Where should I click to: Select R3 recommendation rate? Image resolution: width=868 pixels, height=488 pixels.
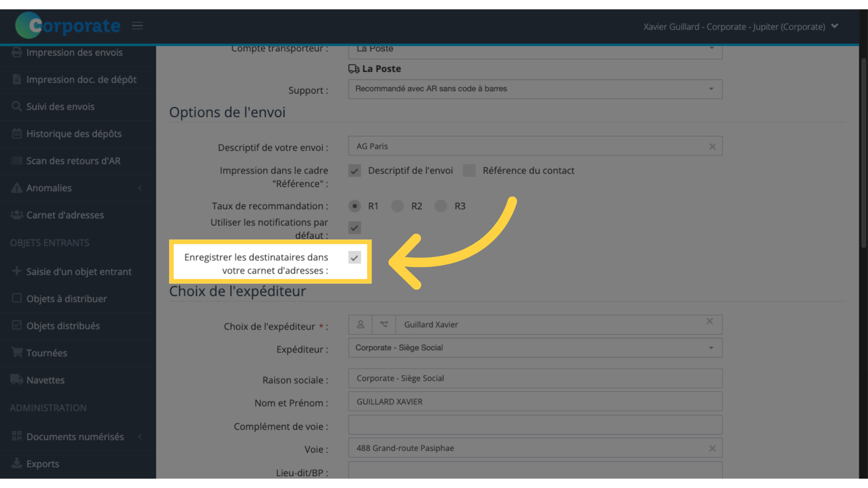pos(441,206)
